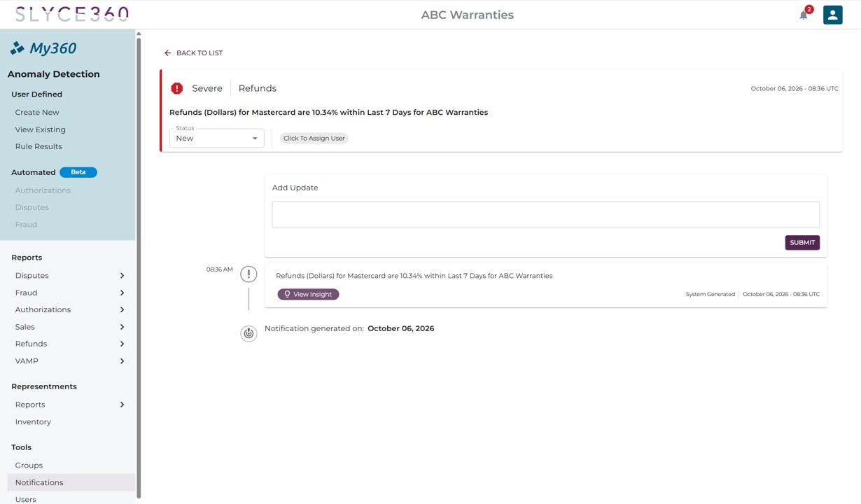Viewport: 861px width, 504px height.
Task: Click the Refunds category label
Action: click(258, 88)
